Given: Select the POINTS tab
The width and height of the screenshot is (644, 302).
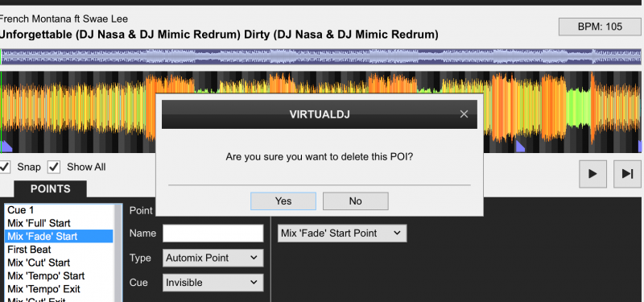Looking at the screenshot, I should pos(50,189).
